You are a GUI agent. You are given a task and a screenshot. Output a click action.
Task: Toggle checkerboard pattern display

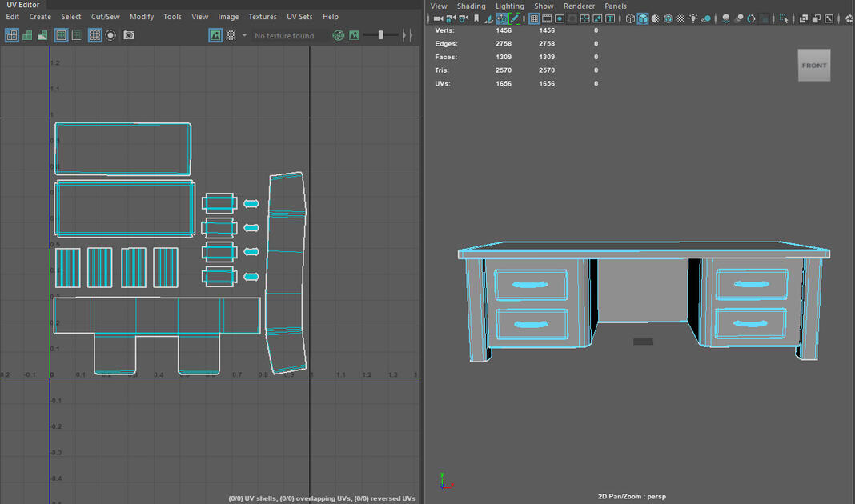(231, 35)
